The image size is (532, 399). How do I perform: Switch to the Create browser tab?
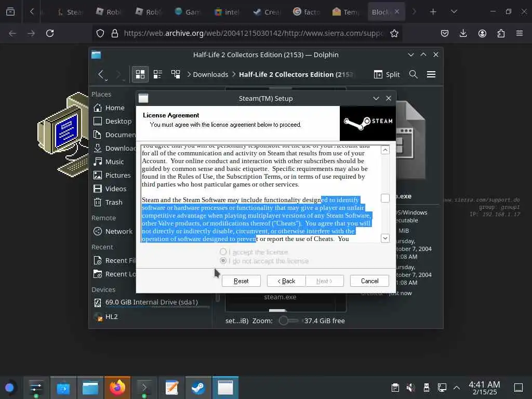click(267, 12)
